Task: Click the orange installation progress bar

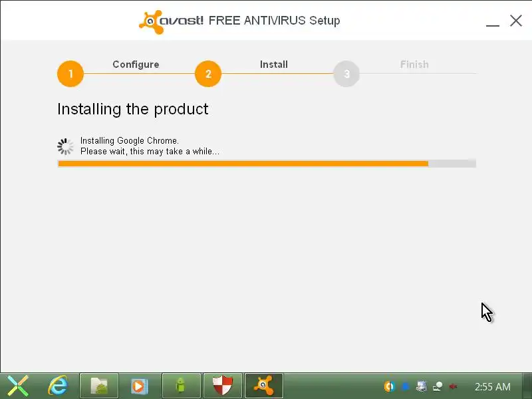Action: tap(267, 164)
